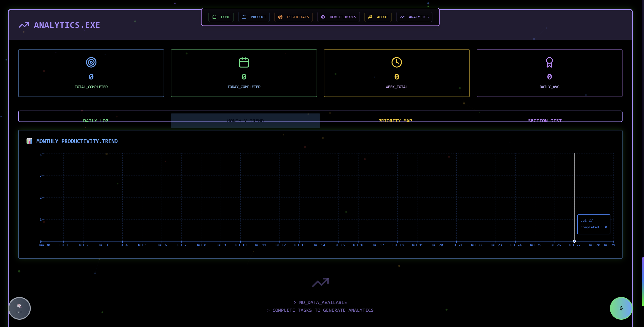Open the HOME navigation item
Screen dimensions: 644x327
(221, 17)
